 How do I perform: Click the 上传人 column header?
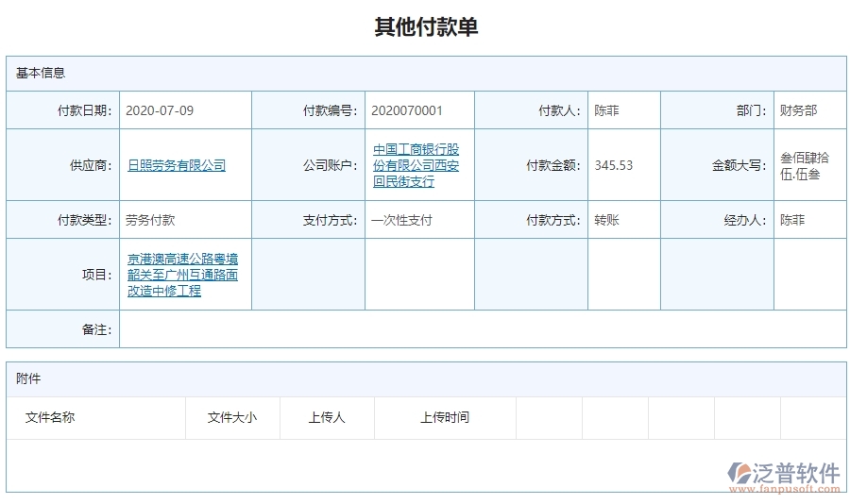(327, 417)
